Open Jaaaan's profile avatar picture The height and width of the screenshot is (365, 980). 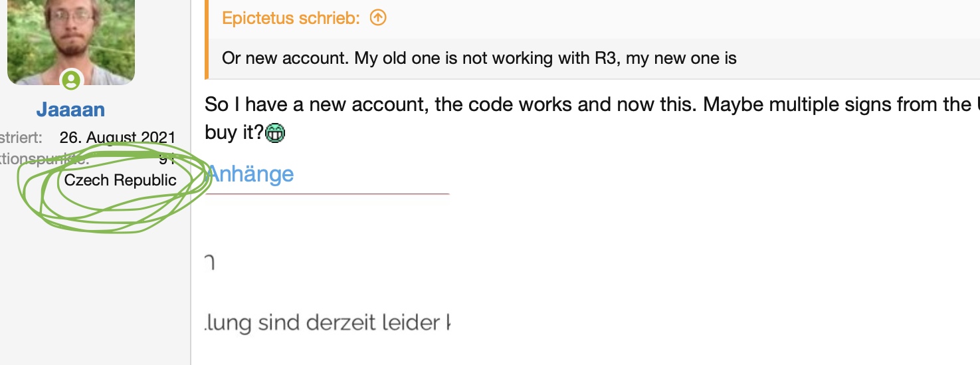[x=71, y=37]
